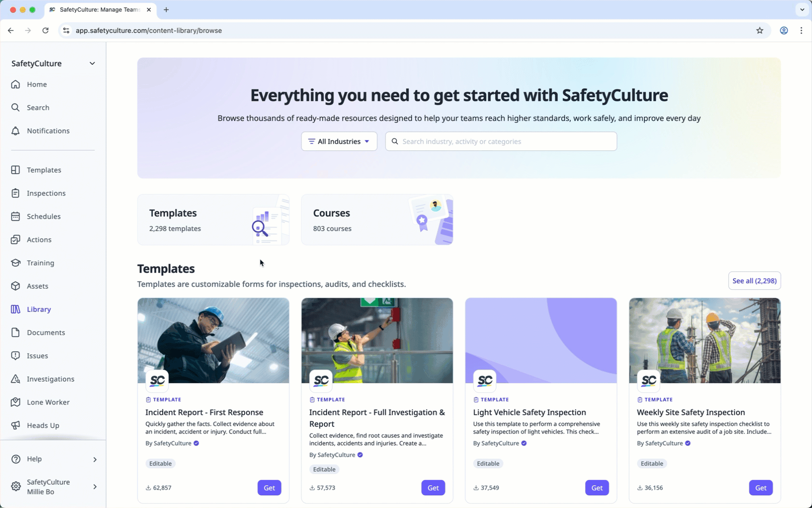This screenshot has width=812, height=508.
Task: Click the Documents file icon
Action: click(15, 332)
